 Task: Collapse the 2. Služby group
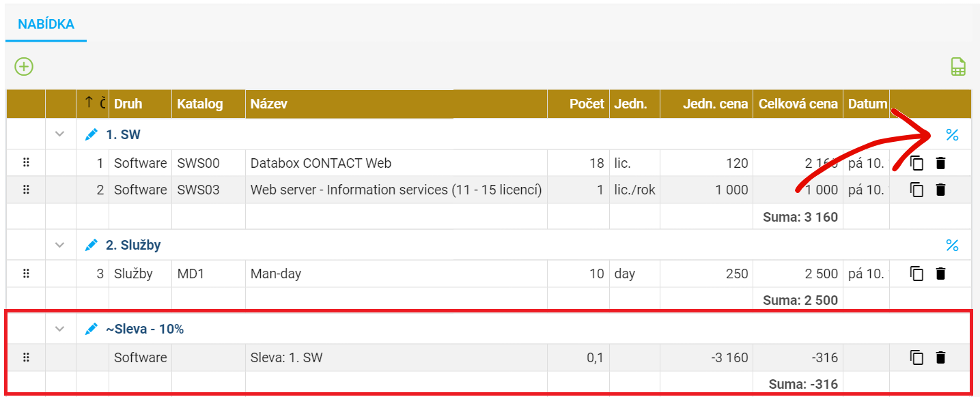[60, 245]
